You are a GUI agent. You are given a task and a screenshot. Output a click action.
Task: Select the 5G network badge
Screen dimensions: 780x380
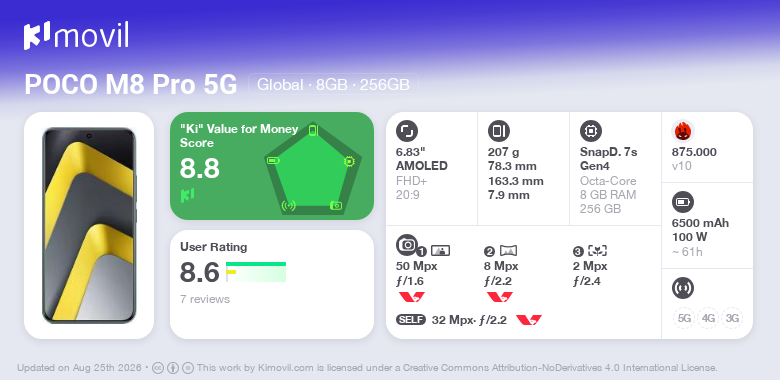684,318
